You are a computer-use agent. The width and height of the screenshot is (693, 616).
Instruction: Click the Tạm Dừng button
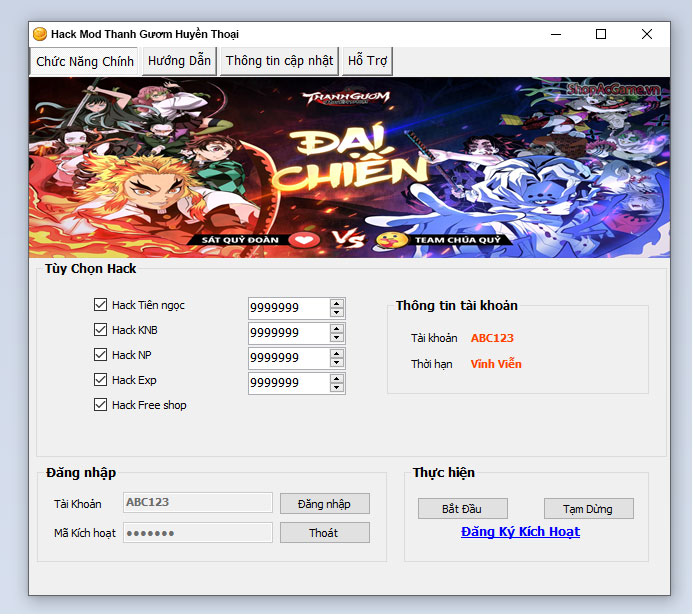coord(588,509)
